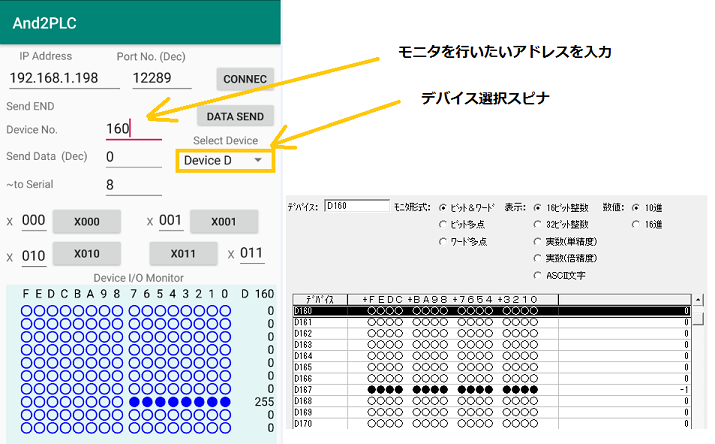Select the 実数(倍精度) radio button

pos(538,258)
